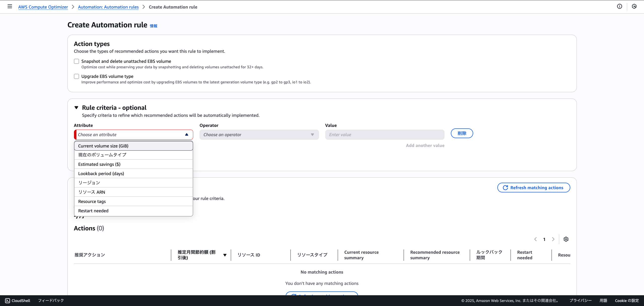Select Estimated savings ($) attribute
The height and width of the screenshot is (306, 644).
click(x=99, y=164)
